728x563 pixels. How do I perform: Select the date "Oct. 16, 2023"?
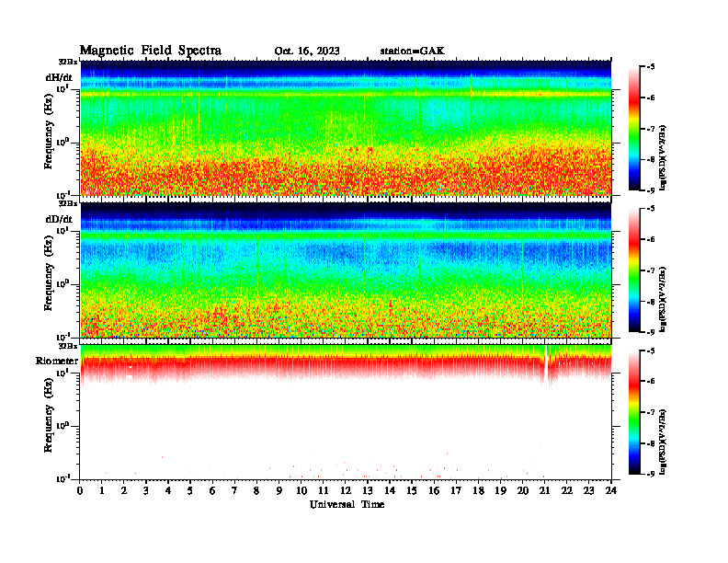(307, 52)
